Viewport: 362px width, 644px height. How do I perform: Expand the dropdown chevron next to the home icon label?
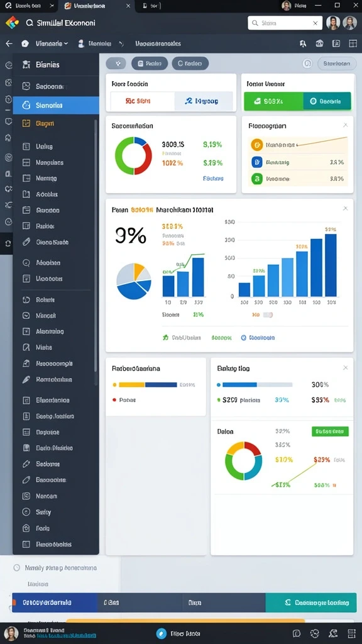tap(65, 43)
